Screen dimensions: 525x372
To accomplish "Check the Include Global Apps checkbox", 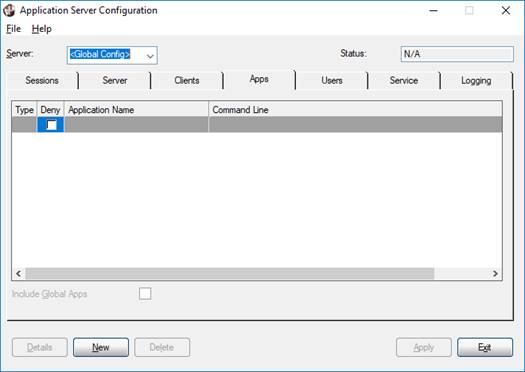I will tap(145, 294).
